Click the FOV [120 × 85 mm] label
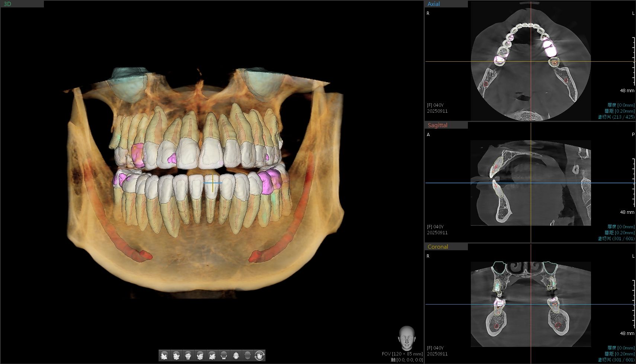 coord(402,354)
